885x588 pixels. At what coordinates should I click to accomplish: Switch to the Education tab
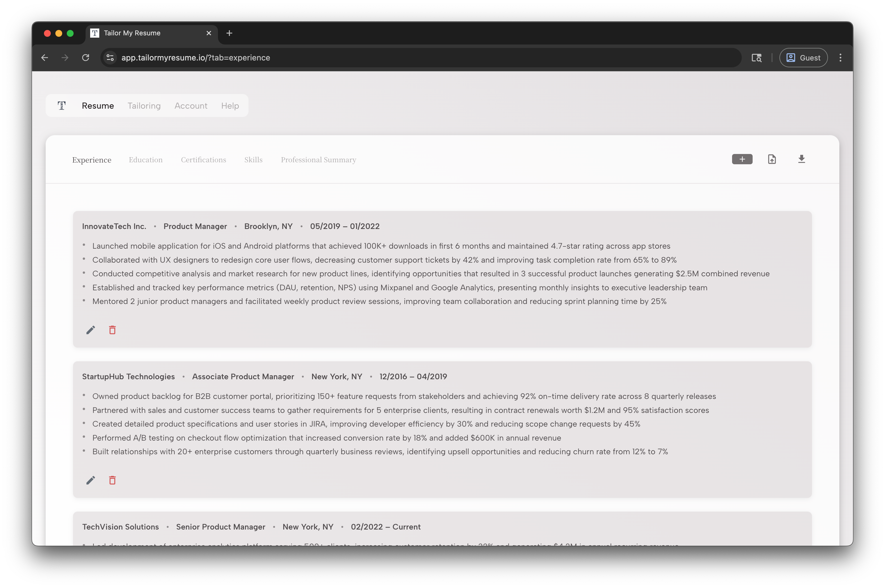click(146, 160)
